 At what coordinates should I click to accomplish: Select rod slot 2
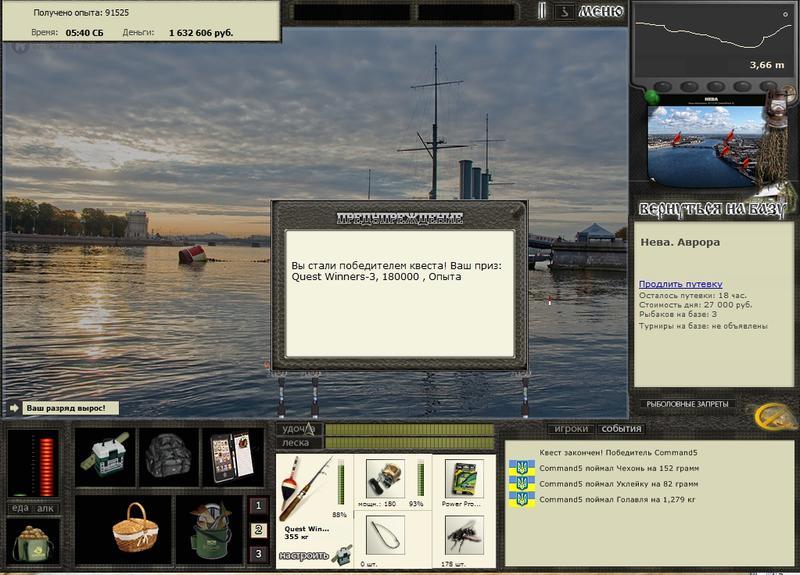pyautogui.click(x=258, y=530)
